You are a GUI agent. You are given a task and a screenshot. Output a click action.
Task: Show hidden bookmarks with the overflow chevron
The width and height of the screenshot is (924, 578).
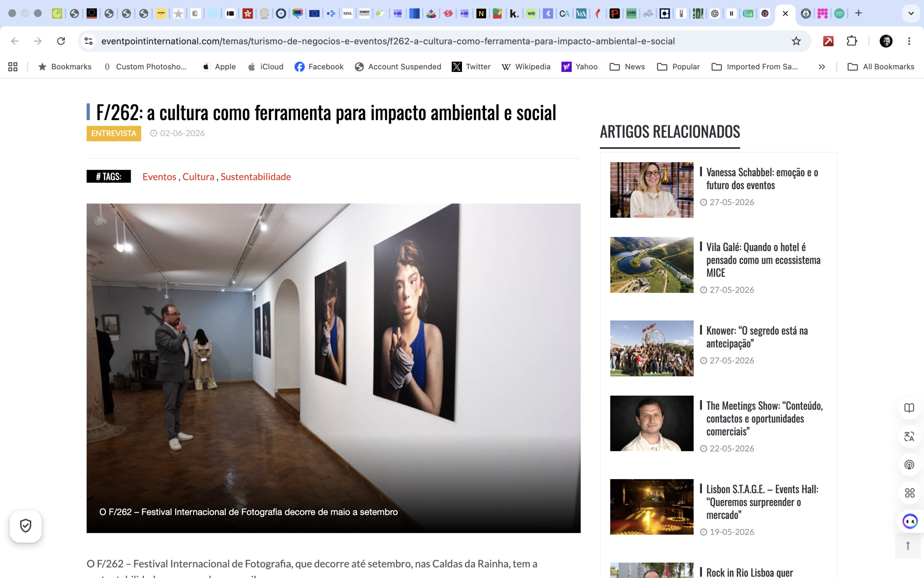(821, 67)
